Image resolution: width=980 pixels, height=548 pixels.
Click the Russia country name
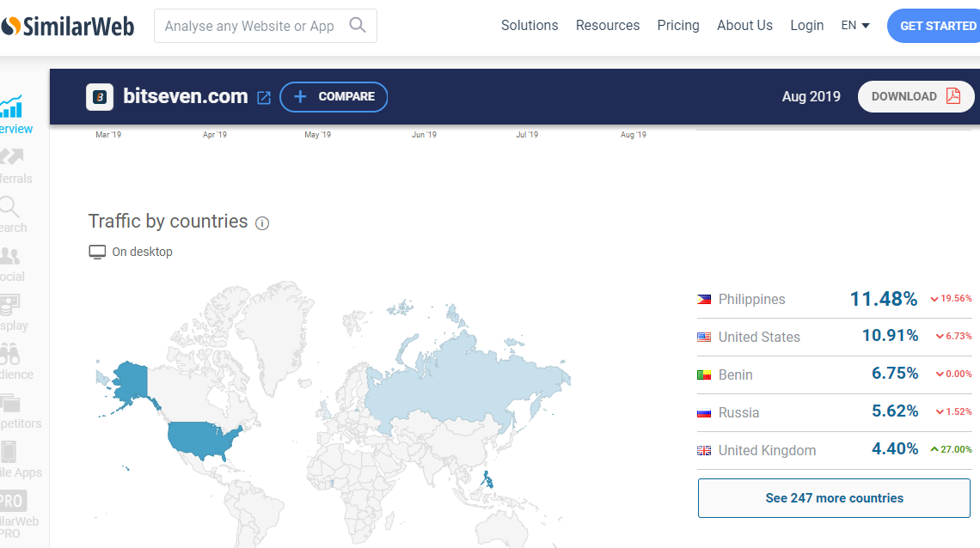[x=738, y=412]
